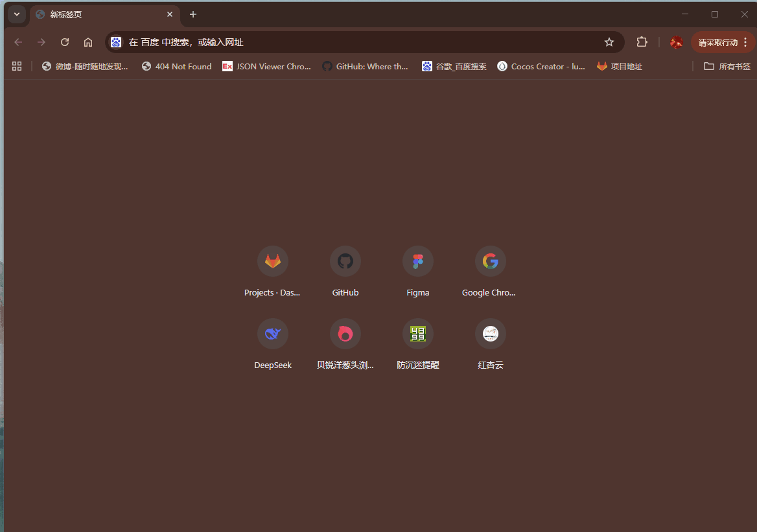Minimize the Chrome window
The width and height of the screenshot is (757, 532).
[684, 14]
